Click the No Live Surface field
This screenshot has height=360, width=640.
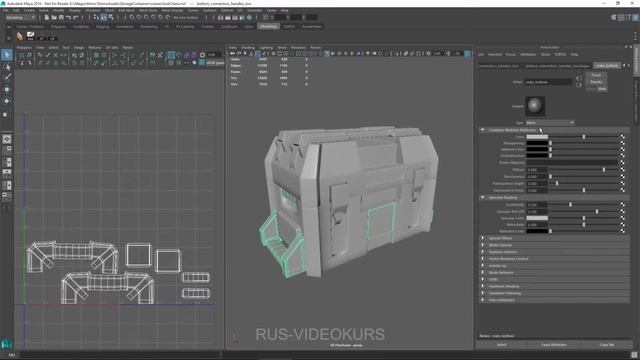tap(186, 18)
